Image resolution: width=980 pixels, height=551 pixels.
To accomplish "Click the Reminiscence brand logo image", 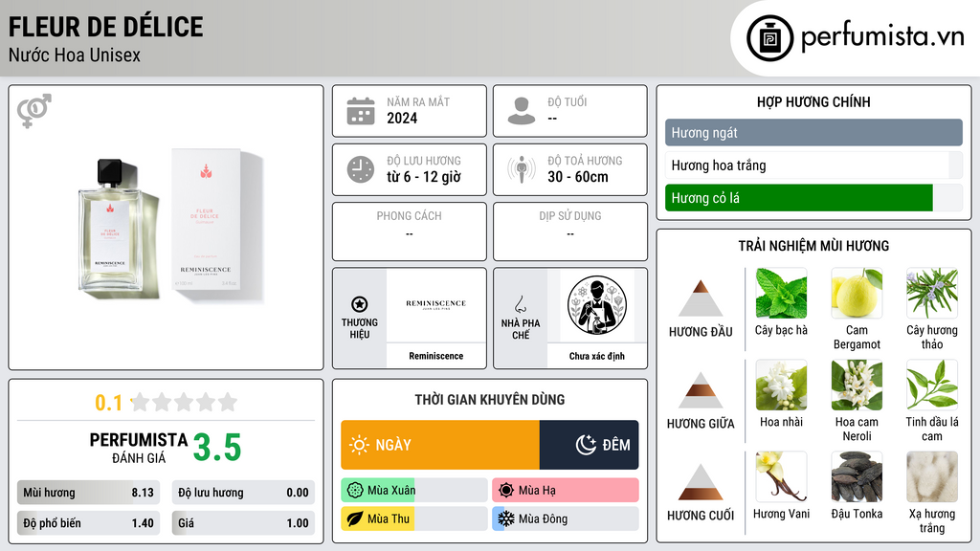I will [x=436, y=304].
